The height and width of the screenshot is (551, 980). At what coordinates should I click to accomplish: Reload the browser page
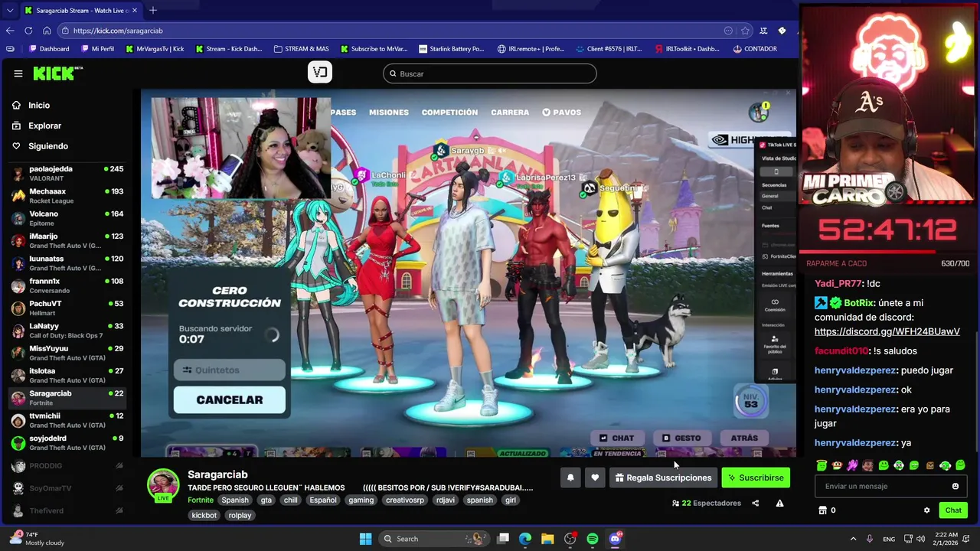point(28,31)
